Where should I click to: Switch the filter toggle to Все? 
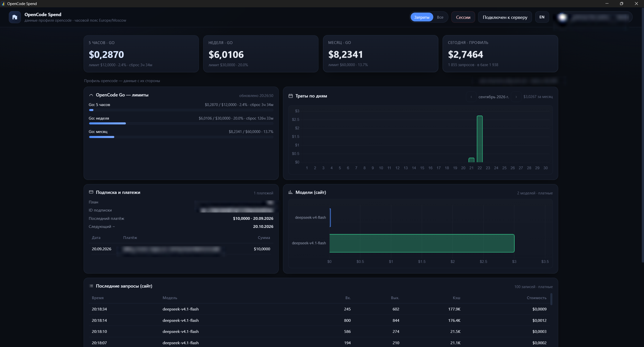(440, 17)
